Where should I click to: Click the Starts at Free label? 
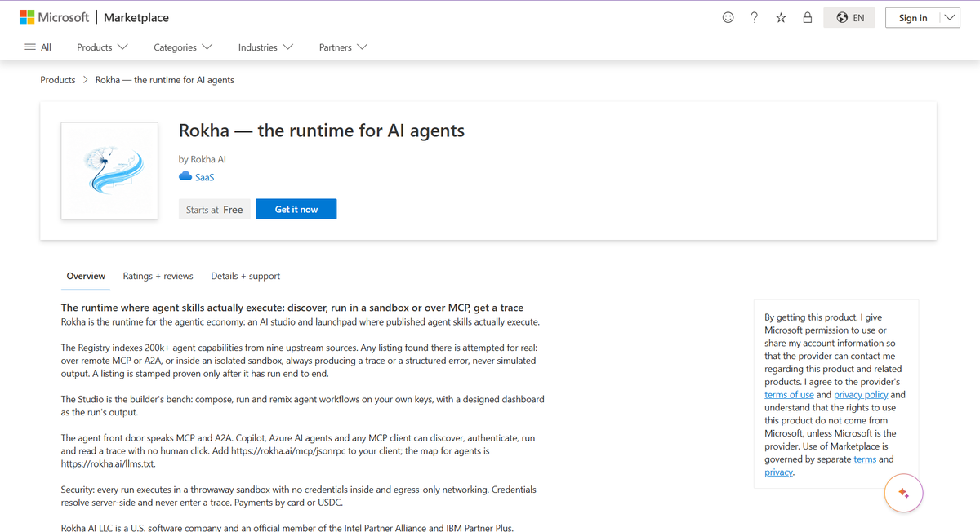[x=214, y=210]
